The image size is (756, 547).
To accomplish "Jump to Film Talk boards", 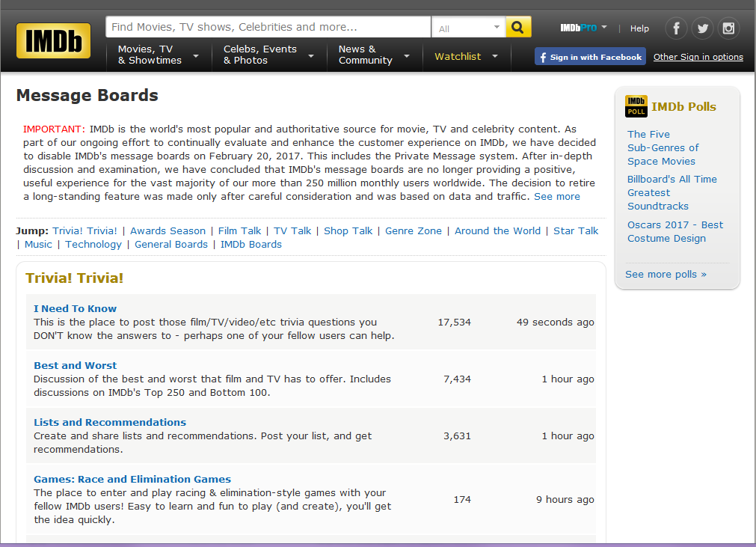I will (x=239, y=230).
